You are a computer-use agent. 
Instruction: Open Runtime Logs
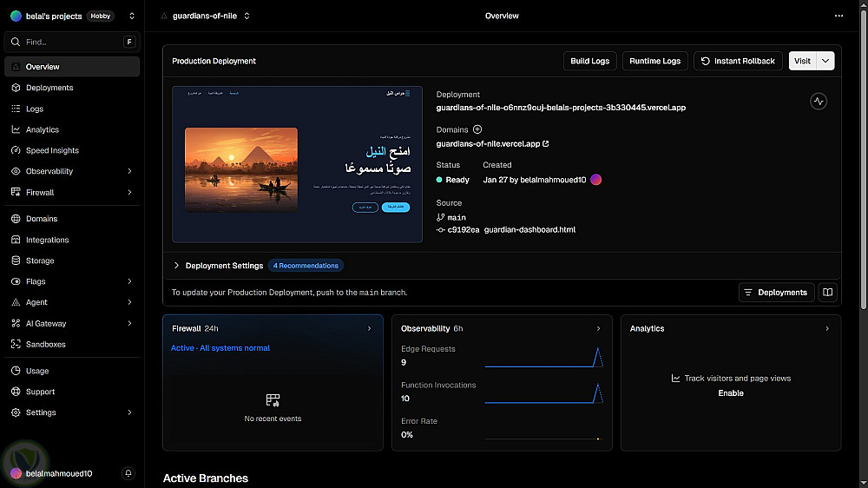654,61
